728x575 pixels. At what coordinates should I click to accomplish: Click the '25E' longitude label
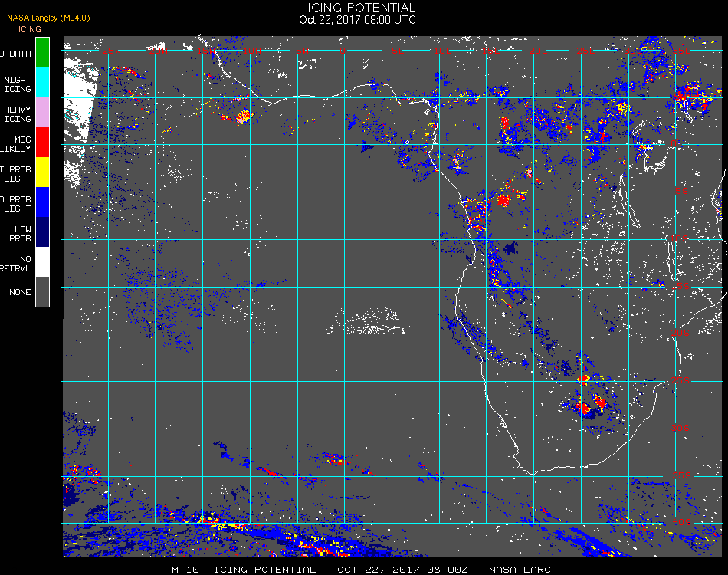click(585, 51)
